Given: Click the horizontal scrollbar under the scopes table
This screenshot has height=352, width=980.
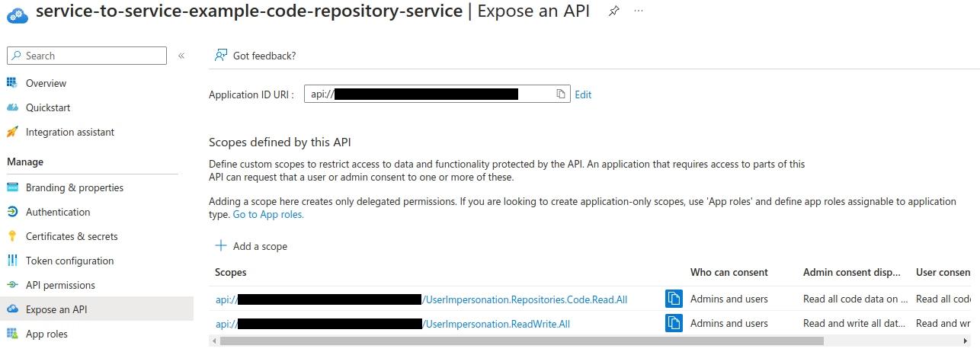Looking at the screenshot, I should (x=518, y=341).
